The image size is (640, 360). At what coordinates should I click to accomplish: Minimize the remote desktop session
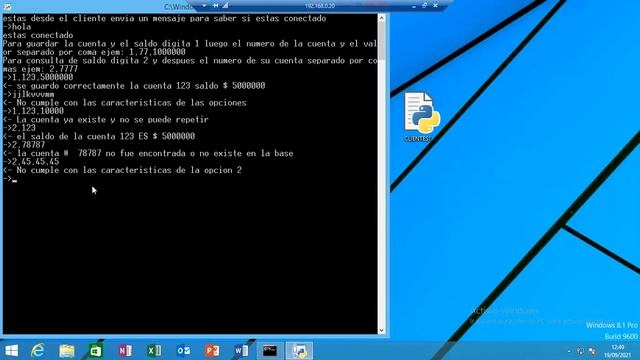coord(414,6)
